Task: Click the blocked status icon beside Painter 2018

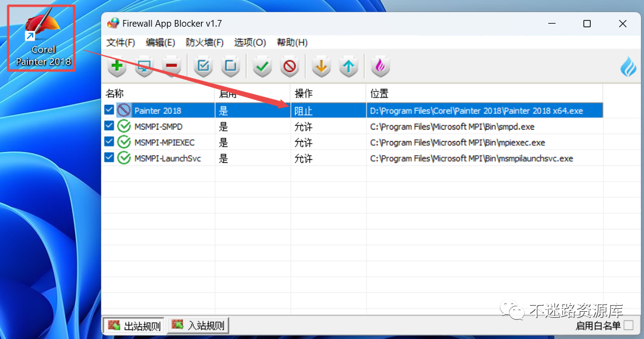Action: 124,110
